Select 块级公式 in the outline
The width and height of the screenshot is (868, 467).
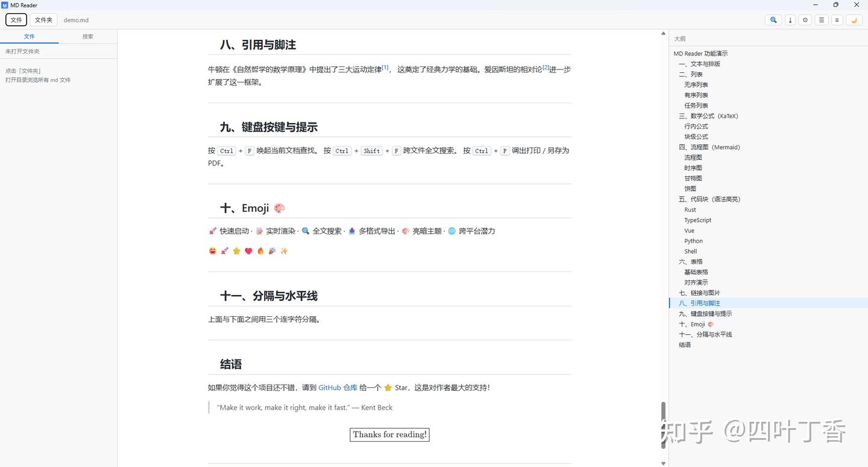(696, 137)
